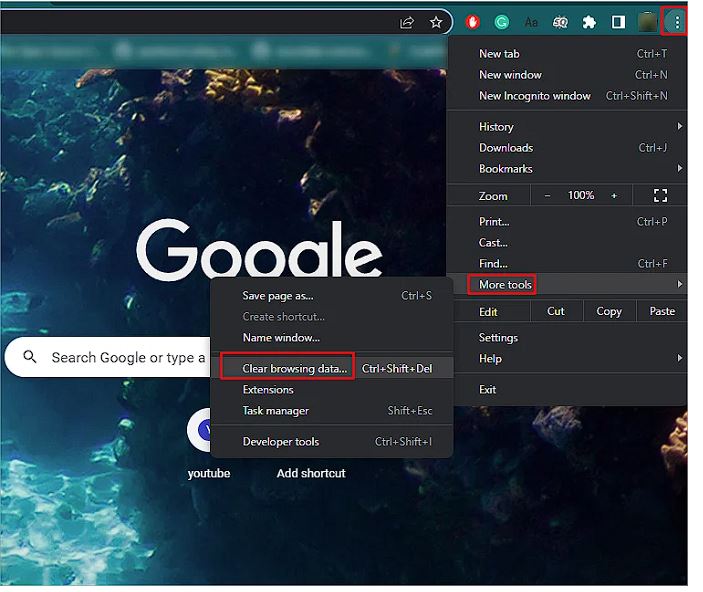Select Clear browsing data option
703x592 pixels.
(x=295, y=369)
